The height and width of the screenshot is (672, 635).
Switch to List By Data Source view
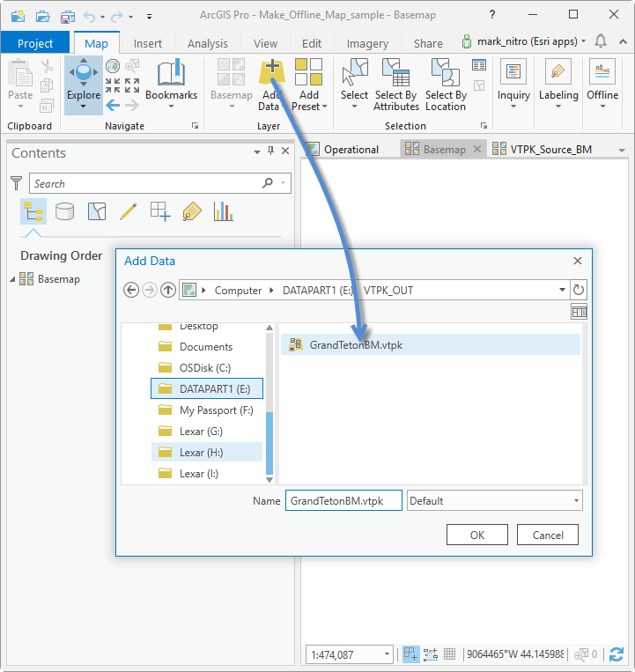coord(64,211)
